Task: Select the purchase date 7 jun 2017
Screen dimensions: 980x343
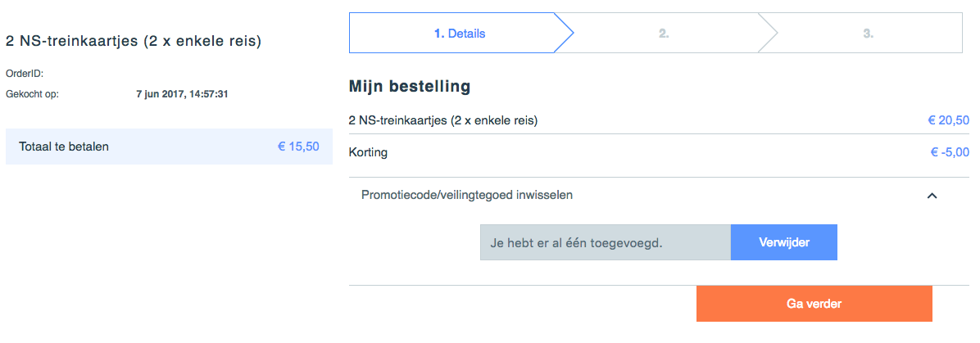Action: [182, 94]
